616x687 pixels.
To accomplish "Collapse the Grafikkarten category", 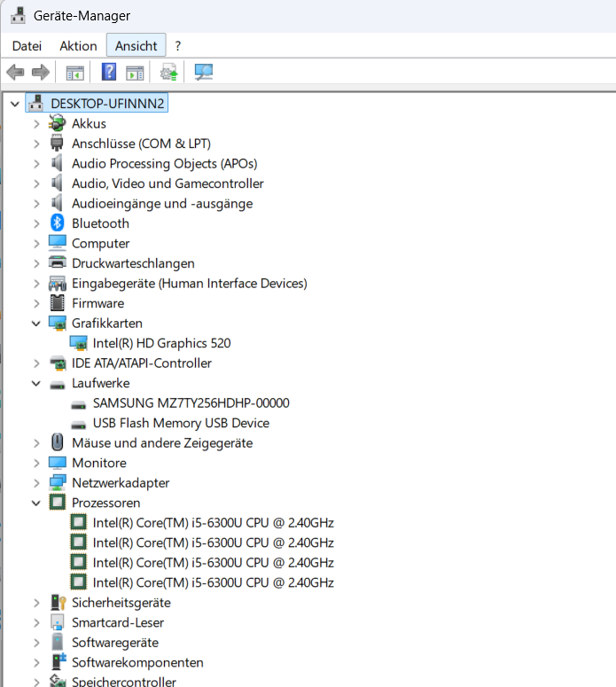I will [36, 324].
